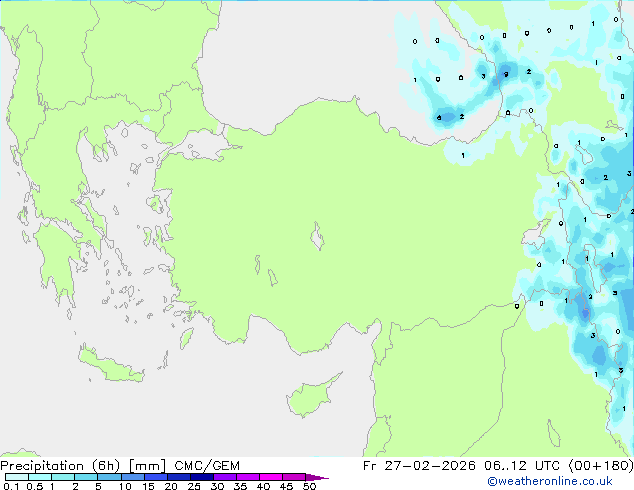Choose the 20–25 mm legend color swatch
This screenshot has width=634, height=490.
(179, 477)
